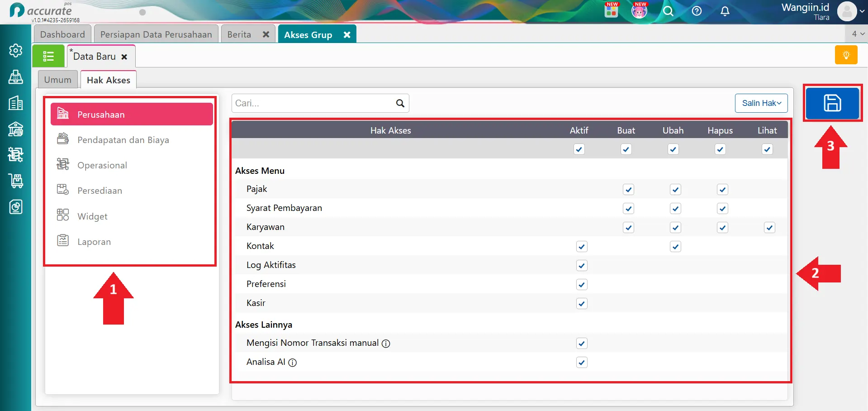The image size is (868, 411).
Task: Uncheck Lihat for Karyawan
Action: 769,228
